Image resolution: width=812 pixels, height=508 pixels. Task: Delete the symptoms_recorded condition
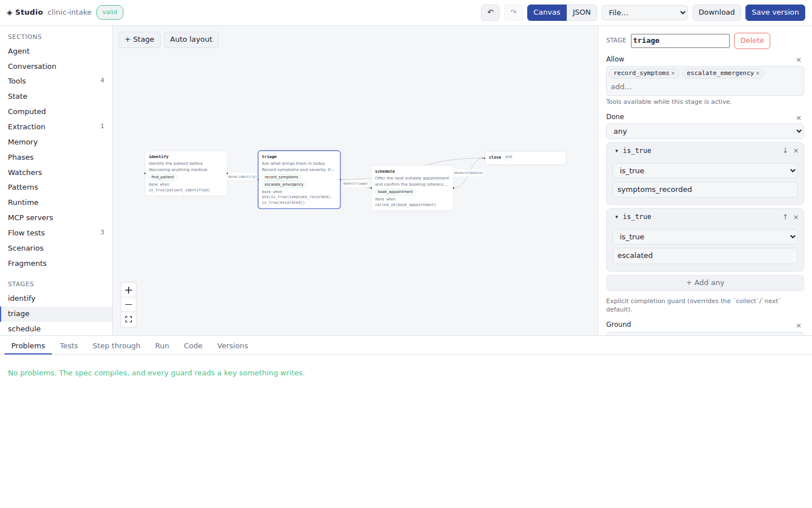pos(796,151)
